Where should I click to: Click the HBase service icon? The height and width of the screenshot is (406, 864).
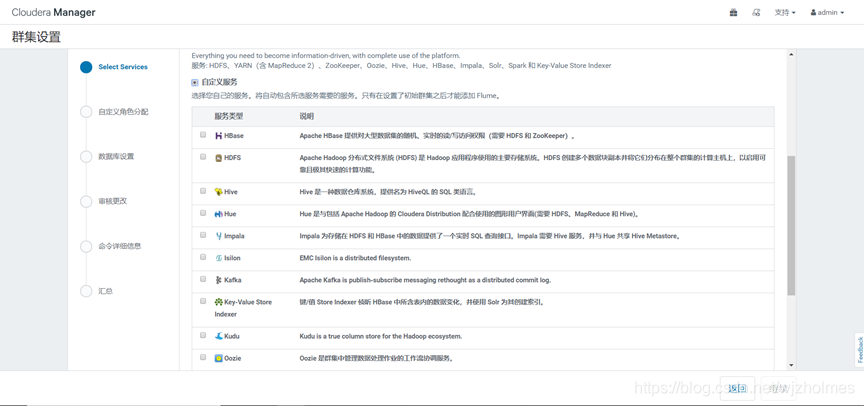(218, 136)
